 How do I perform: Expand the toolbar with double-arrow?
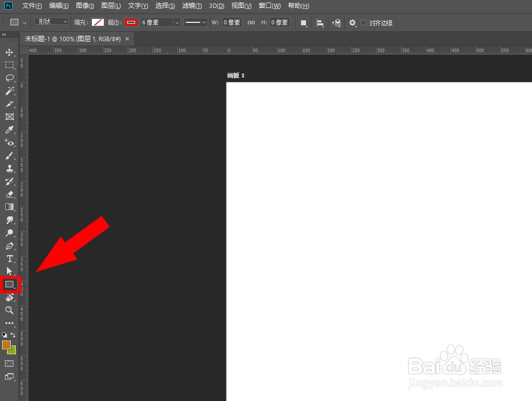4,35
